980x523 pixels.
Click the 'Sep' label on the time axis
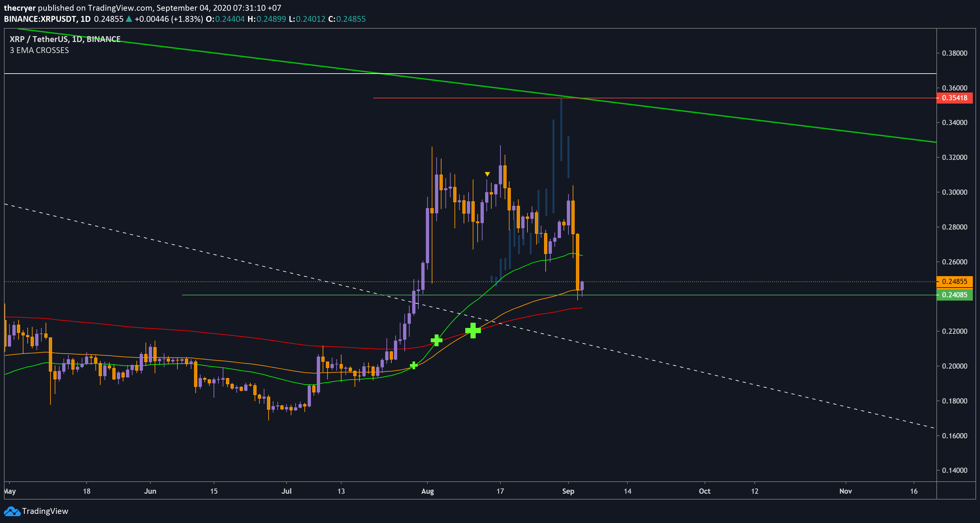tap(568, 491)
